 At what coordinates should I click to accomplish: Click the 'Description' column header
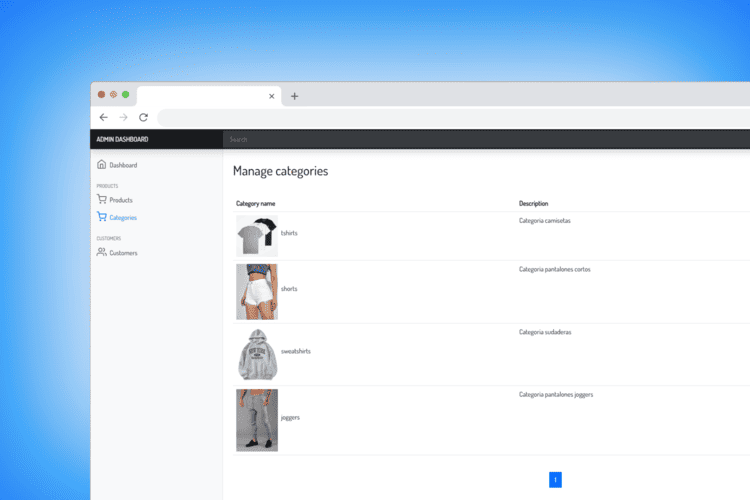tap(533, 203)
